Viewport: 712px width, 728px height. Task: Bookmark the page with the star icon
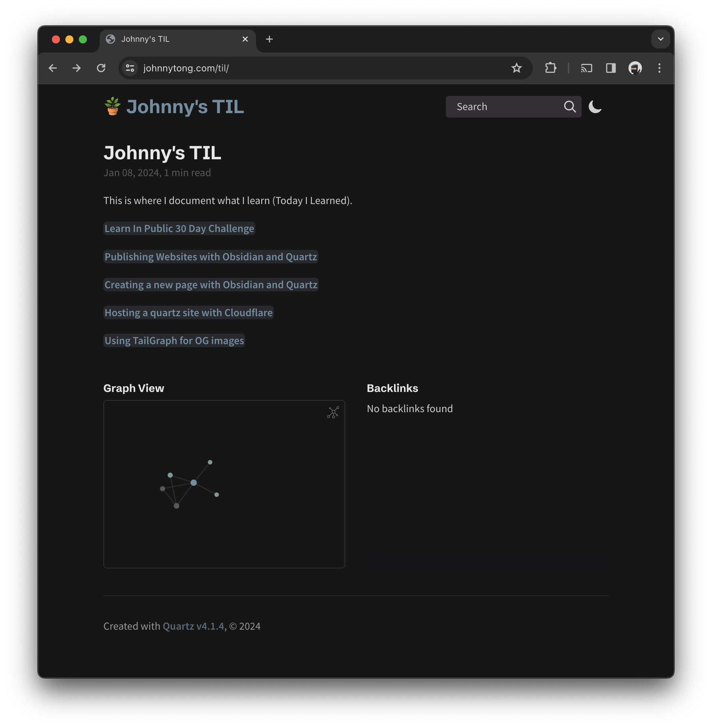click(x=516, y=68)
